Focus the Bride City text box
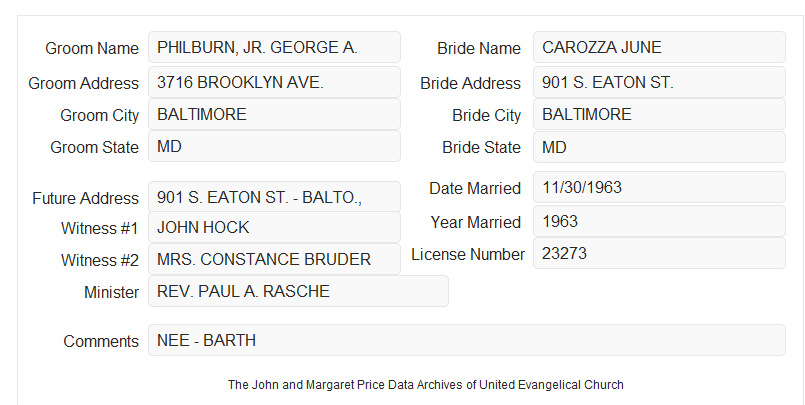 (659, 114)
